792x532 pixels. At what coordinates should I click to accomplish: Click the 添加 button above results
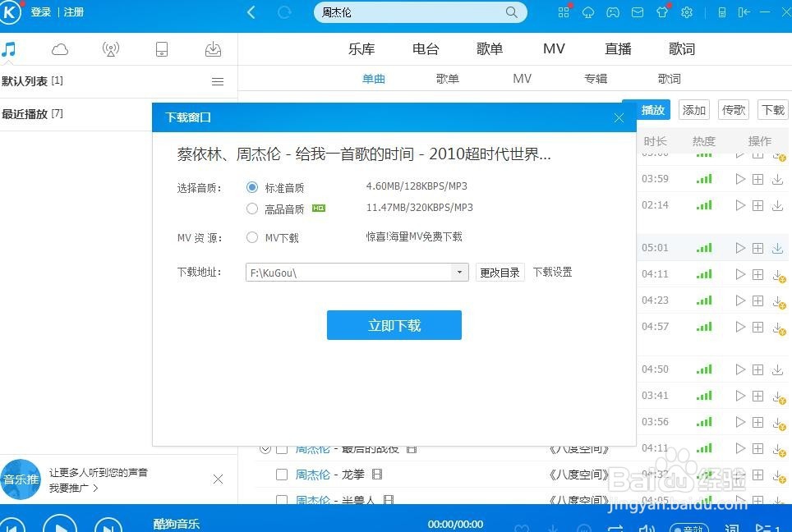694,109
